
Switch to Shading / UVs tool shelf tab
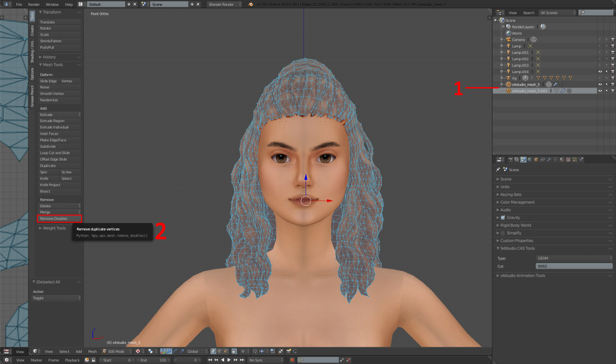click(x=32, y=52)
